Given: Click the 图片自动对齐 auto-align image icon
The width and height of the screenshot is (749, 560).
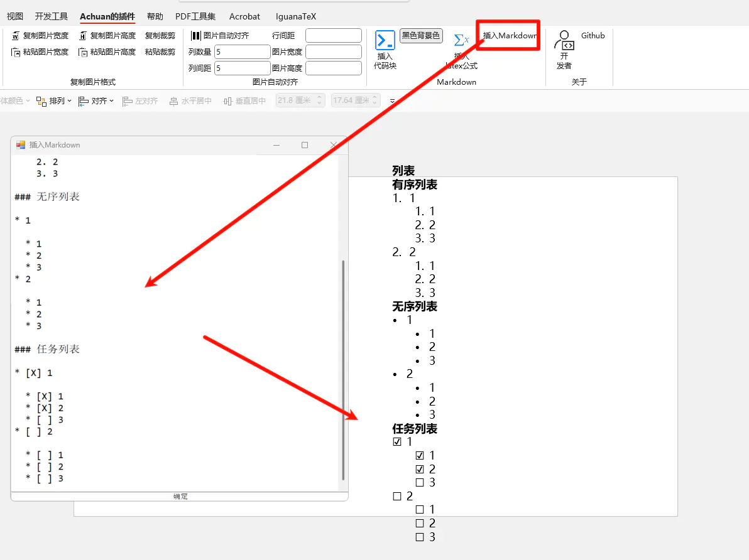Looking at the screenshot, I should (195, 35).
